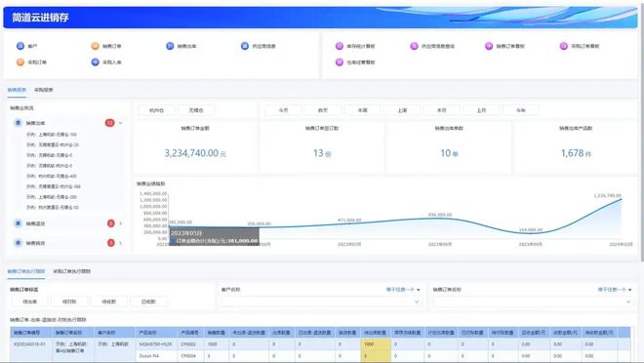Click the 471,000.00 data point on trend line
644x363 pixels.
pos(349,223)
